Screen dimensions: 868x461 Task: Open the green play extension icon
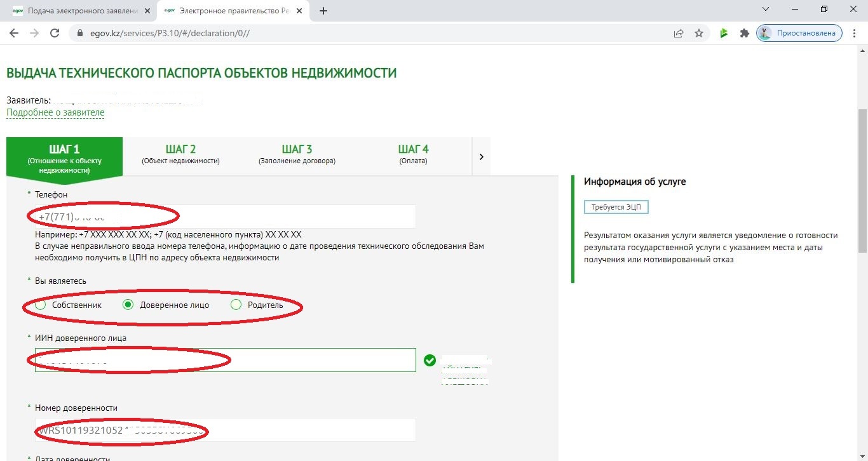724,33
